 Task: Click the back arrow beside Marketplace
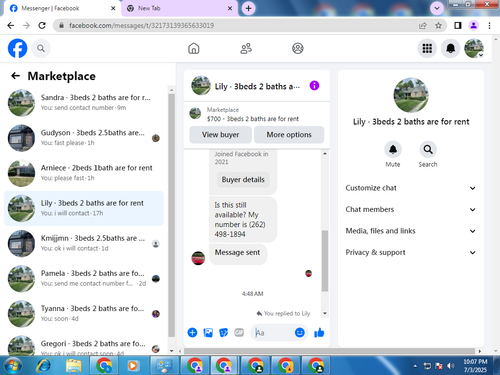(15, 76)
